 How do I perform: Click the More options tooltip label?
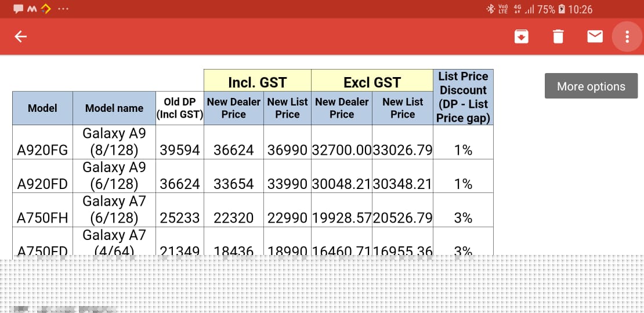point(591,86)
